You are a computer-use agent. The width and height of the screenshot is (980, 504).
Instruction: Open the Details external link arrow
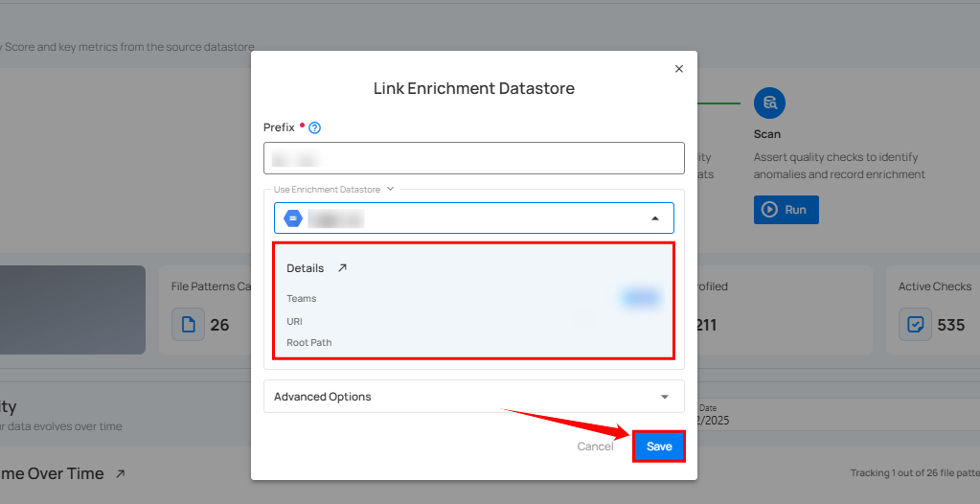coord(342,268)
